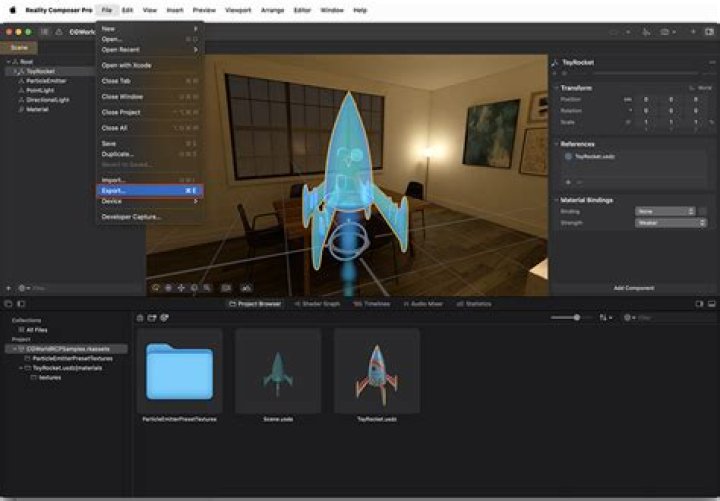Click the Position X value field
Screen dimensions: 720x501
(x=646, y=99)
